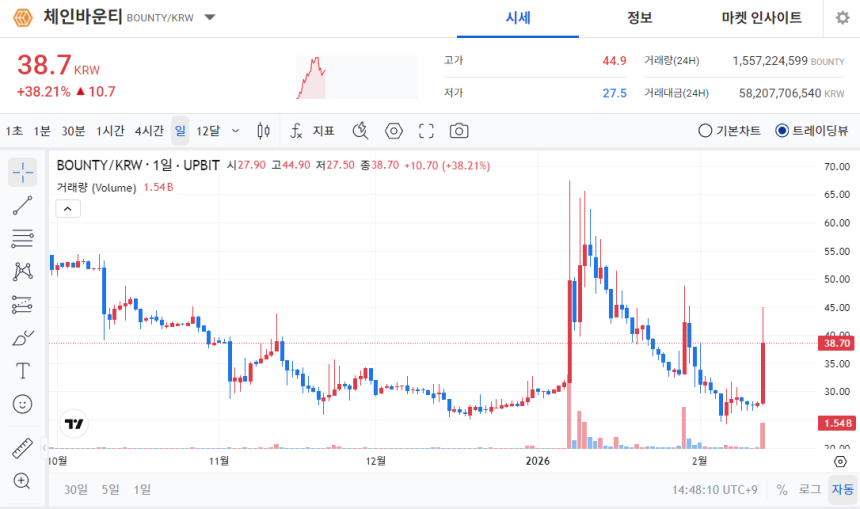
Task: Click the 38.70 current price label on axis
Action: pyautogui.click(x=836, y=343)
